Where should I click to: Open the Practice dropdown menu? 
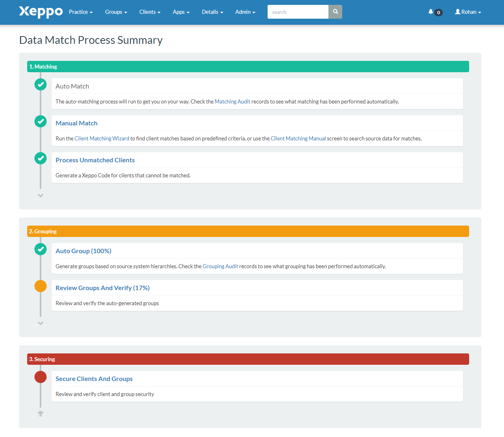(x=81, y=12)
